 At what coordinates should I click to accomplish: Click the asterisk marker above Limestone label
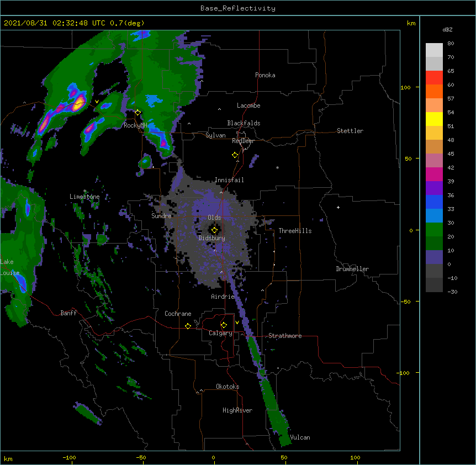point(84,191)
